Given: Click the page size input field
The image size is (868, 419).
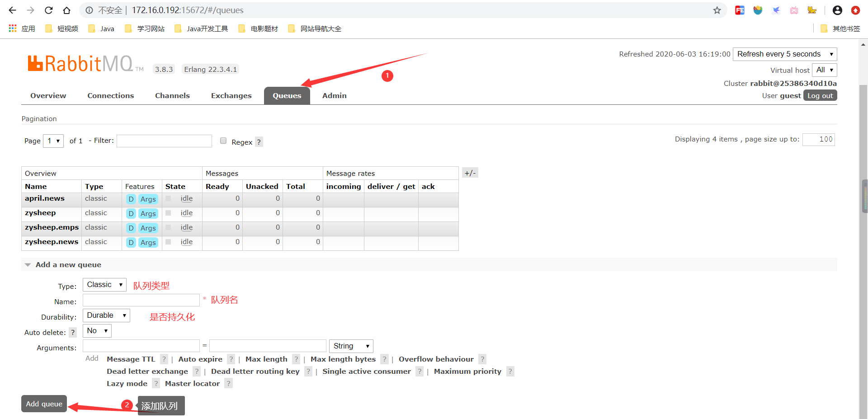Looking at the screenshot, I should (x=819, y=139).
